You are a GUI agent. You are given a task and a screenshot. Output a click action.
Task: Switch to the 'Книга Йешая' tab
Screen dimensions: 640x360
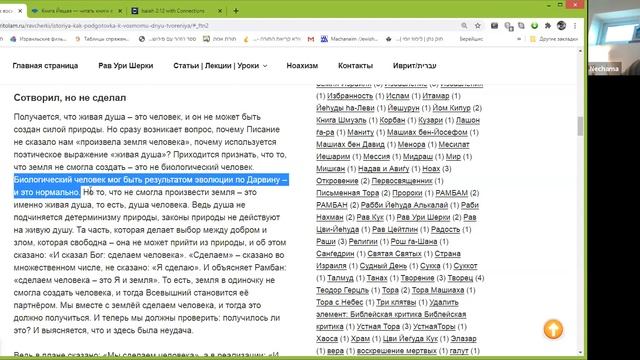pos(77,11)
